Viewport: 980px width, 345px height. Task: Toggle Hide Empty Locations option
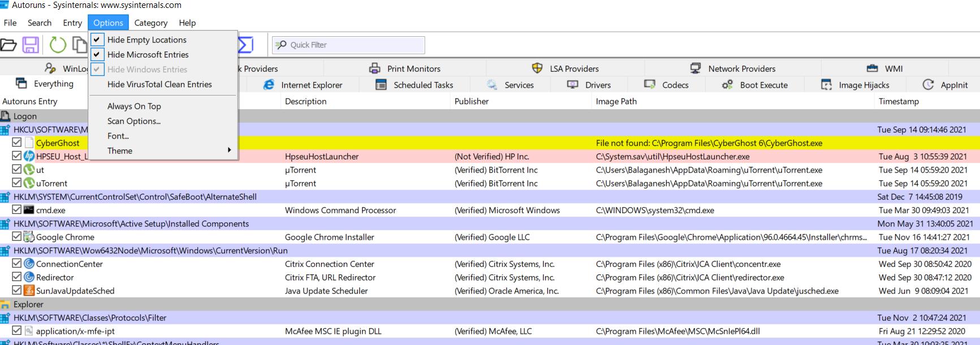click(163, 40)
